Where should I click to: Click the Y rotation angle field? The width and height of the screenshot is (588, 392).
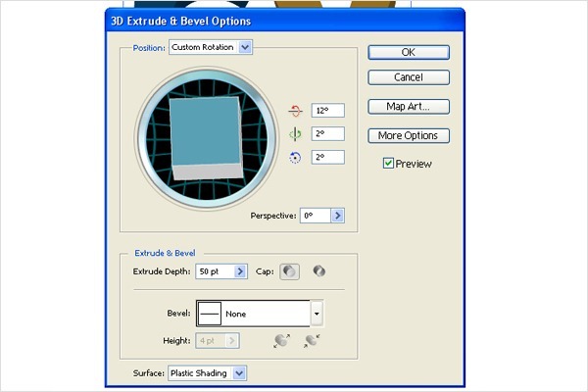coord(327,134)
